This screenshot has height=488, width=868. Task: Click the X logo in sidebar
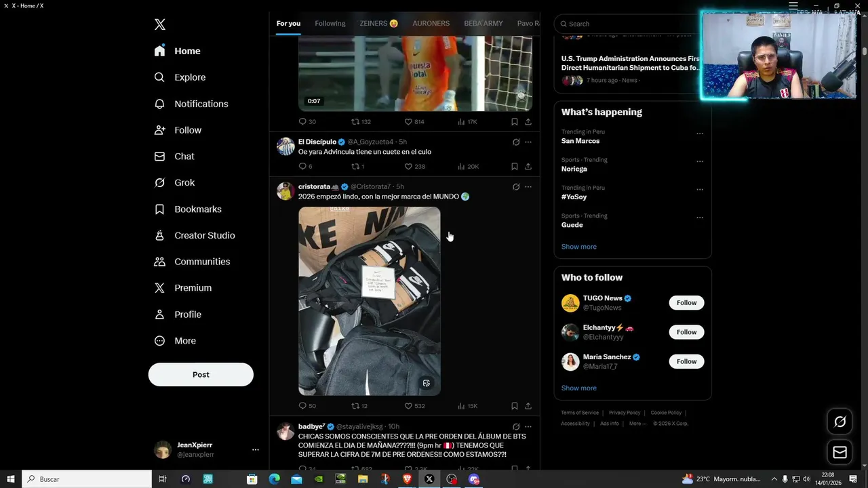tap(159, 24)
